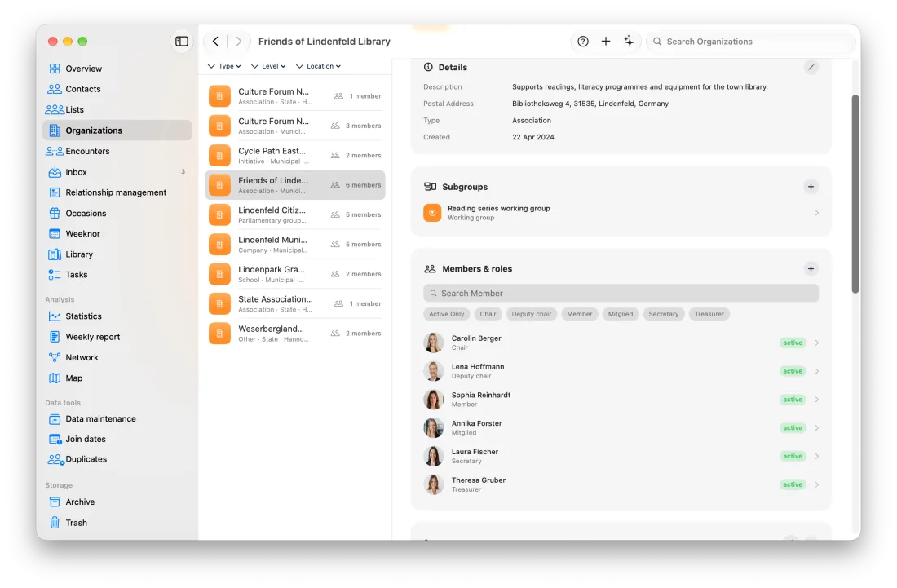This screenshot has width=897, height=588.
Task: Edit Details with the pencil icon
Action: pos(811,67)
